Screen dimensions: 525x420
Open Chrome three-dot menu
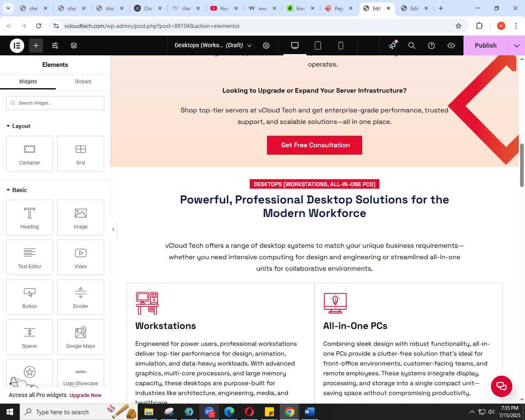tap(516, 26)
